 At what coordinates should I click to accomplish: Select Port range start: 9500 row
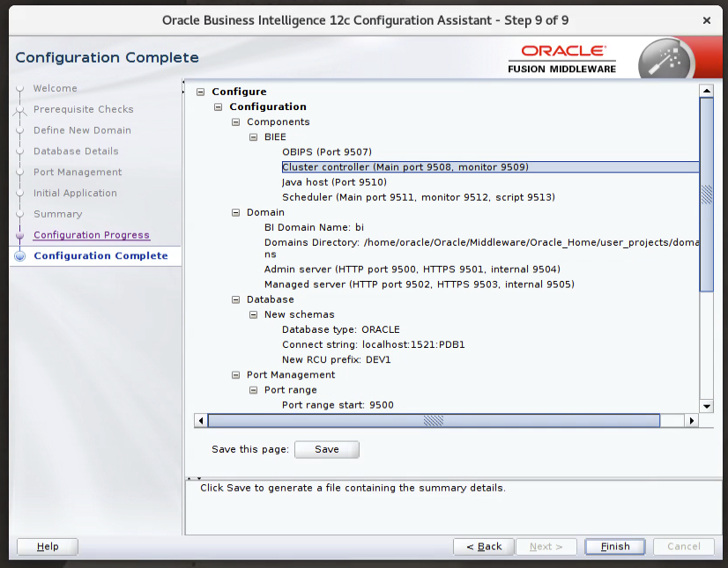(338, 405)
